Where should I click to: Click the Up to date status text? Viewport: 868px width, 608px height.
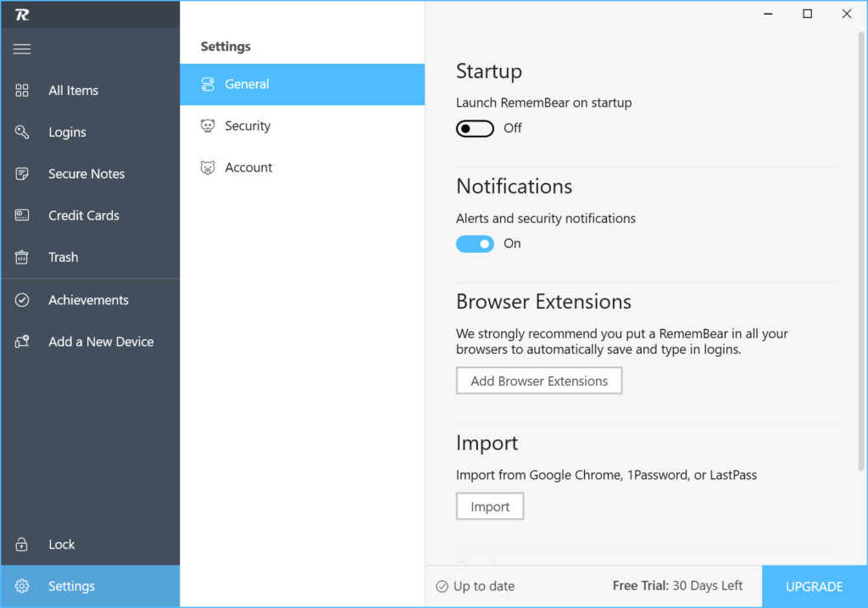pos(484,587)
